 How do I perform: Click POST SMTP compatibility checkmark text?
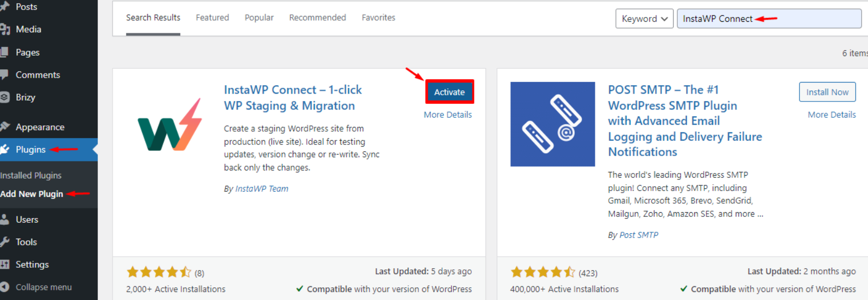pos(768,289)
